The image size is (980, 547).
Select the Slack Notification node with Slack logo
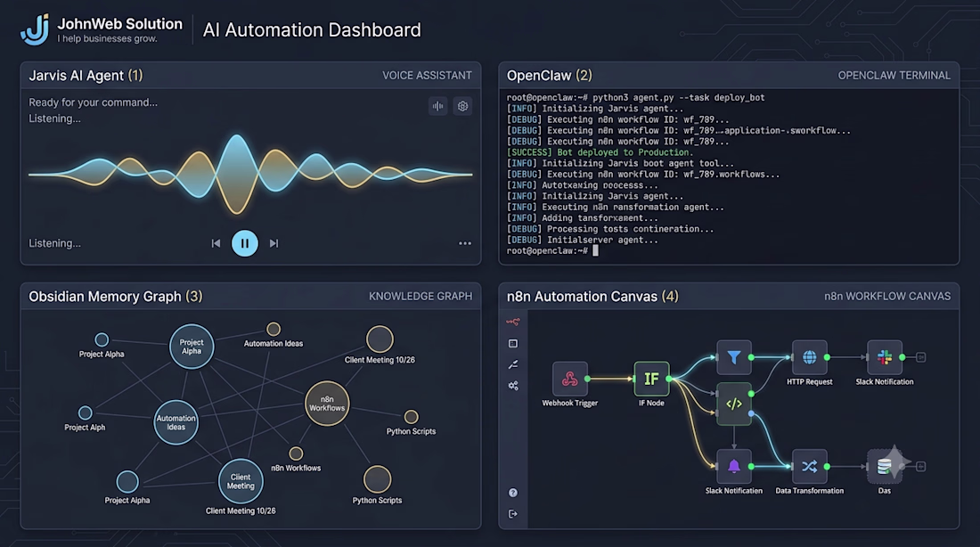point(885,357)
